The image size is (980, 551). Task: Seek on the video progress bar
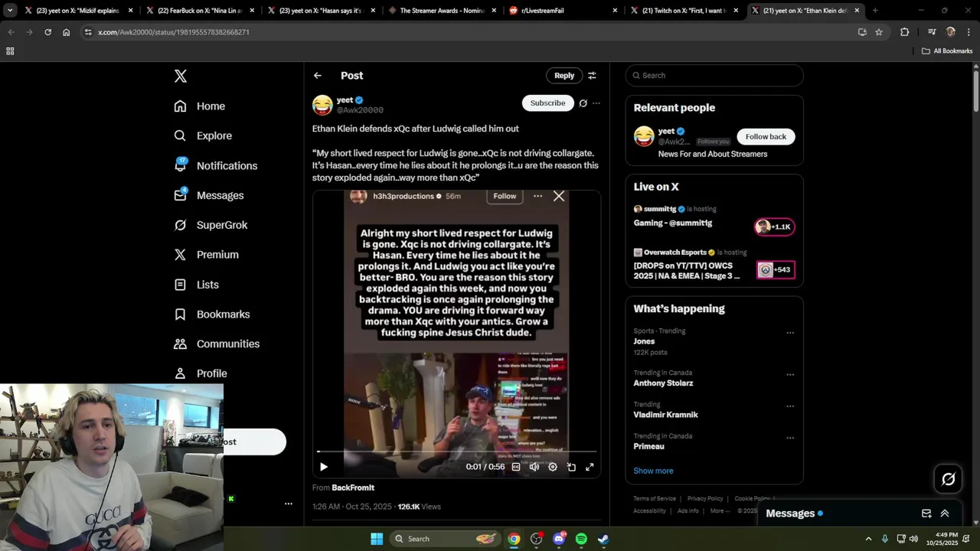tap(456, 452)
